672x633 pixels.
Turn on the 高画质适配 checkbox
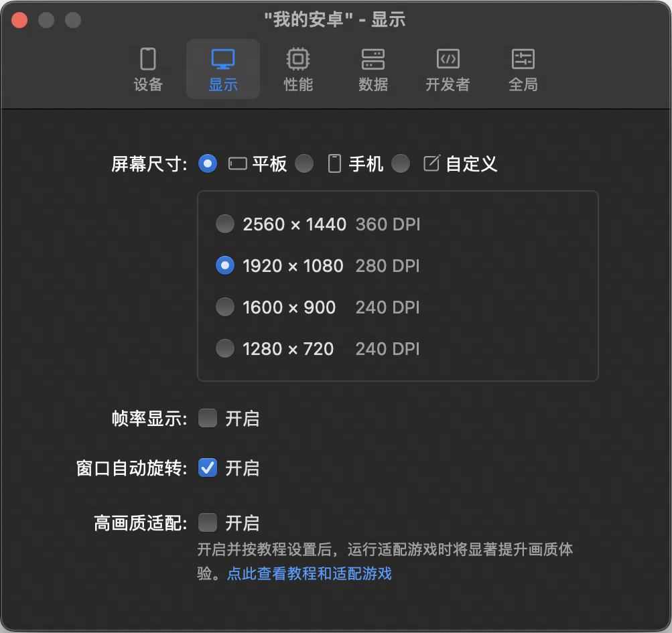(x=208, y=522)
